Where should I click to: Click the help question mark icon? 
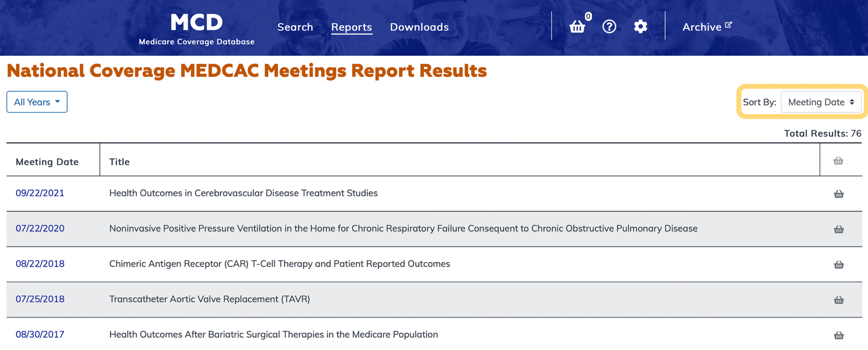[x=609, y=26]
